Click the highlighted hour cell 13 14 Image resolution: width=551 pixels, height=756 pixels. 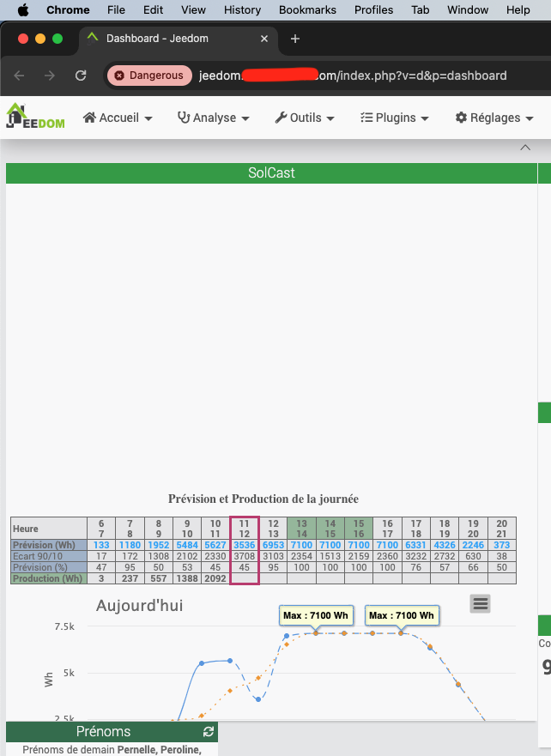click(x=302, y=529)
